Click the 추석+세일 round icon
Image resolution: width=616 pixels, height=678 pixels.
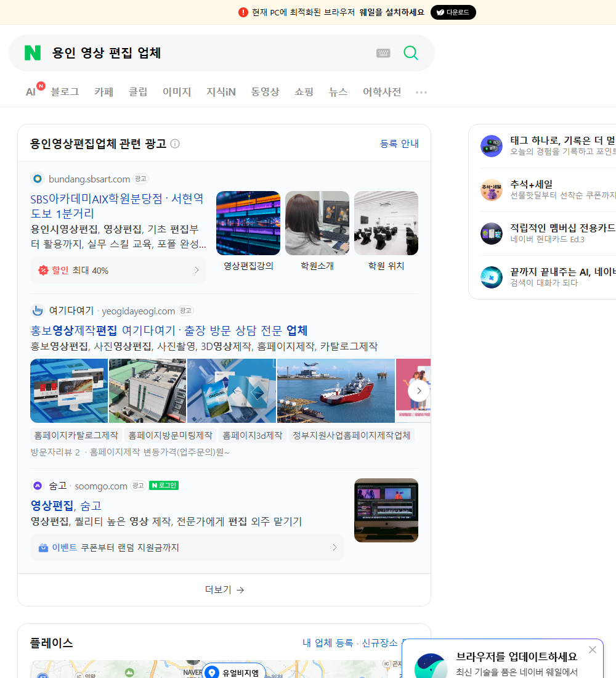pyautogui.click(x=492, y=190)
